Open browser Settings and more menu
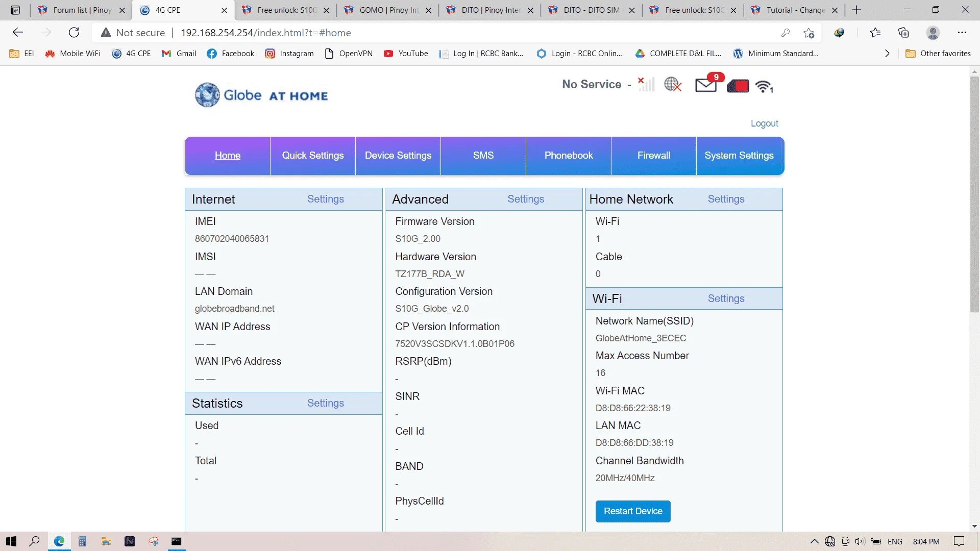The height and width of the screenshot is (551, 980). coord(962,33)
